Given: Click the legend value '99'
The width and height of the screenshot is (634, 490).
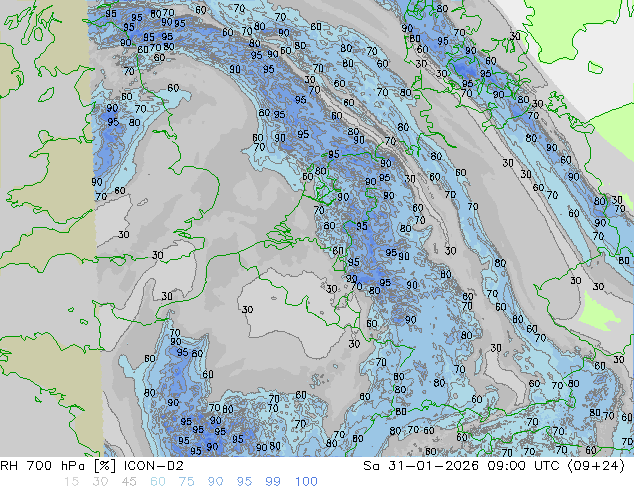Looking at the screenshot, I should [x=273, y=482].
